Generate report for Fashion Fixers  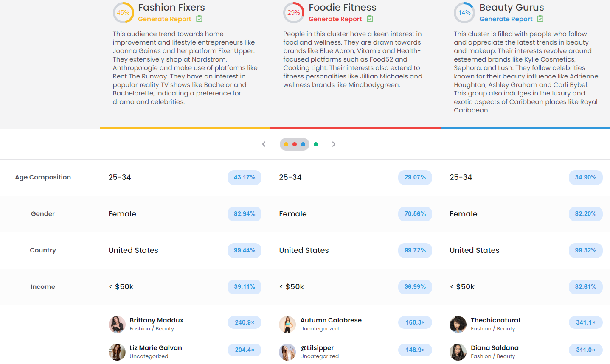point(165,19)
